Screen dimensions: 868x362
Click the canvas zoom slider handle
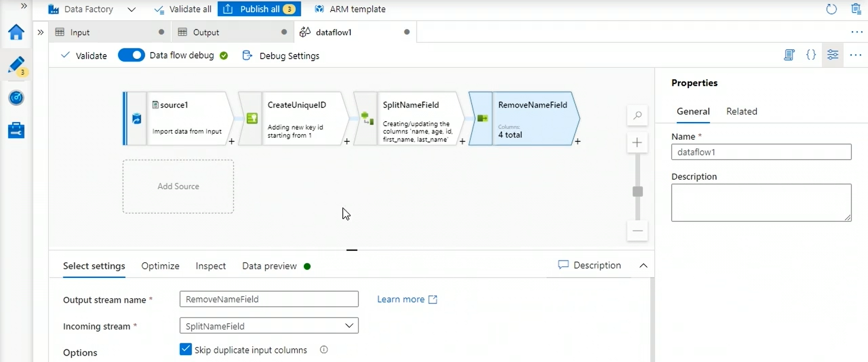click(637, 192)
